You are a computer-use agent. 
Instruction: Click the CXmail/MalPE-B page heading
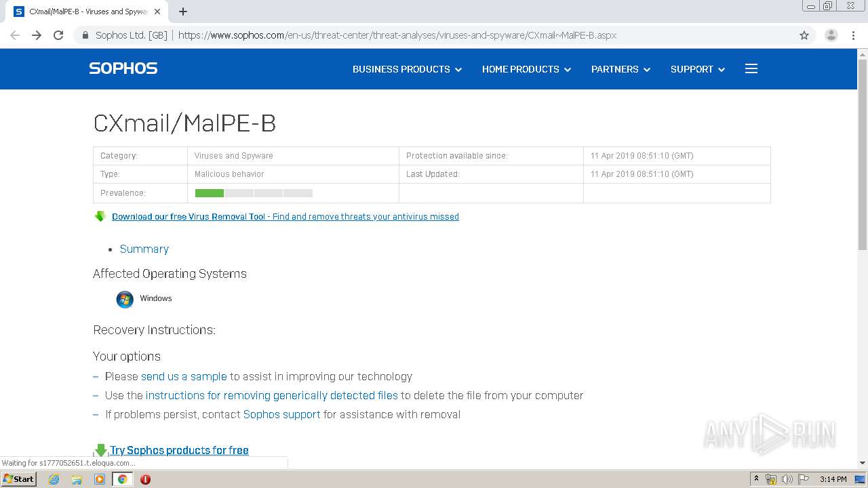tap(184, 123)
